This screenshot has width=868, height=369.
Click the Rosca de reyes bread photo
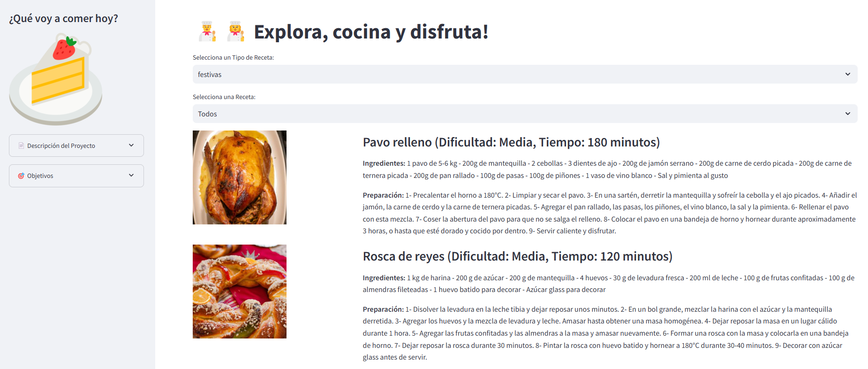coord(240,292)
